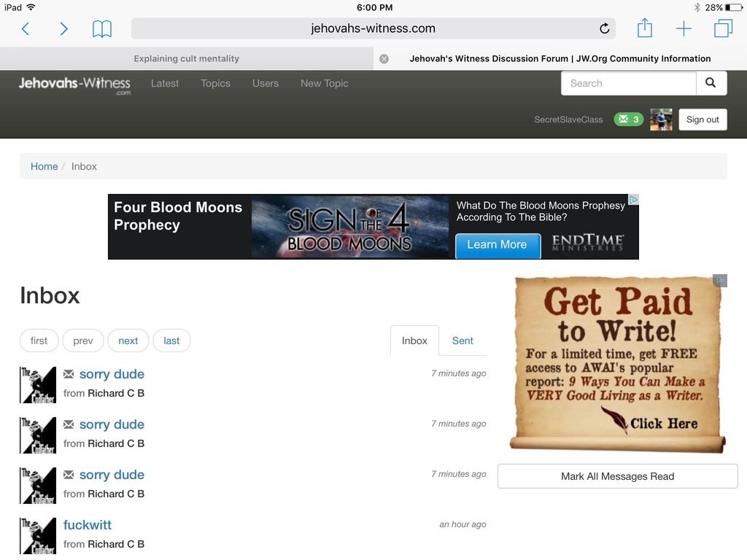Viewport: 747px width, 560px height.
Task: Go back using Safari's back arrow
Action: [x=26, y=28]
